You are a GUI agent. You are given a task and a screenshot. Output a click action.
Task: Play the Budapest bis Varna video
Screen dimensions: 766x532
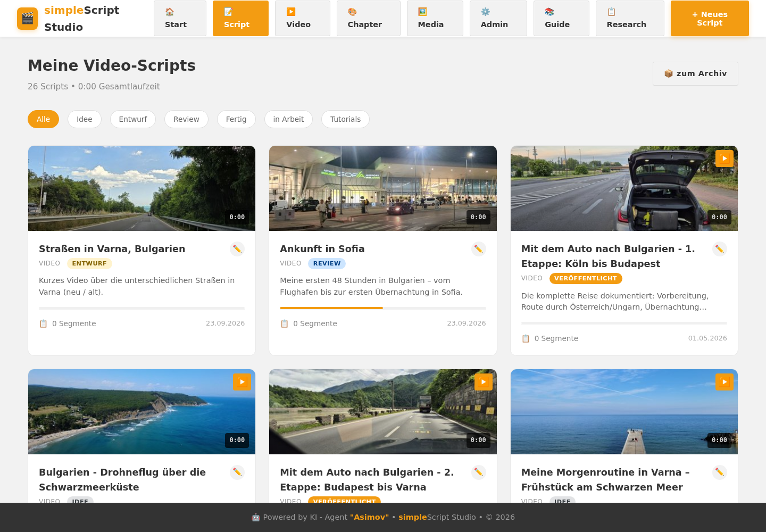coord(484,382)
